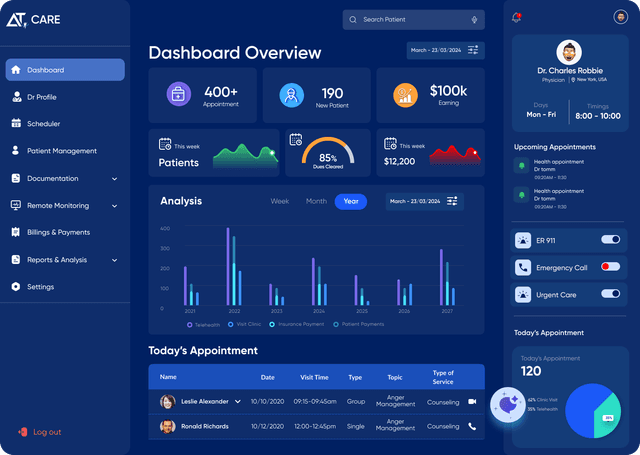Click the Log out link
The height and width of the screenshot is (455, 640).
tap(46, 432)
